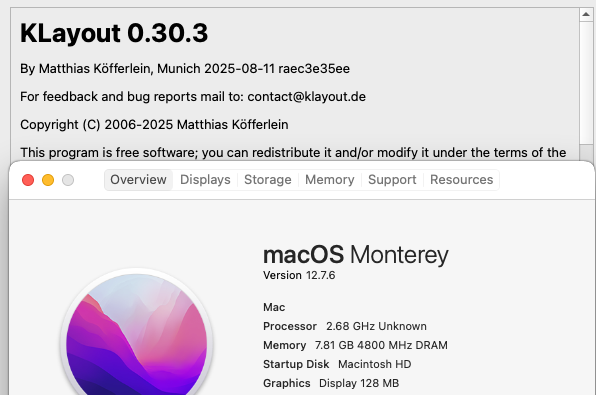The height and width of the screenshot is (395, 596).
Task: Click the macOS Monterey title
Action: coord(356,255)
